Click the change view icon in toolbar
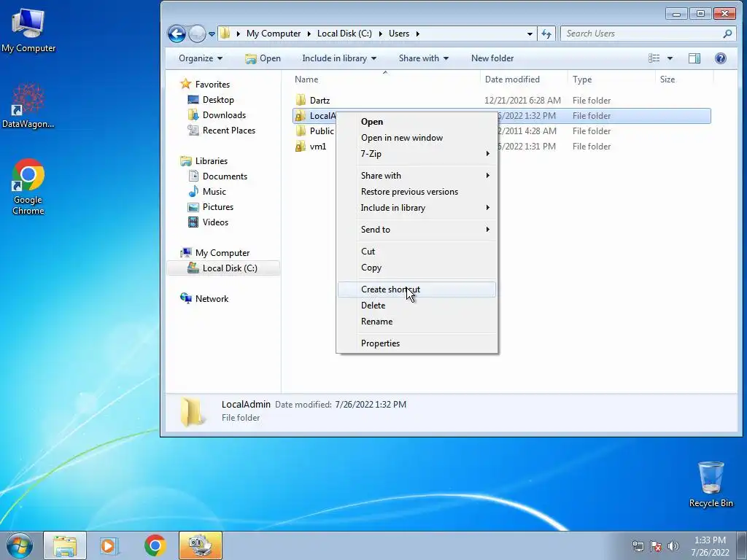The height and width of the screenshot is (560, 747). coord(654,58)
